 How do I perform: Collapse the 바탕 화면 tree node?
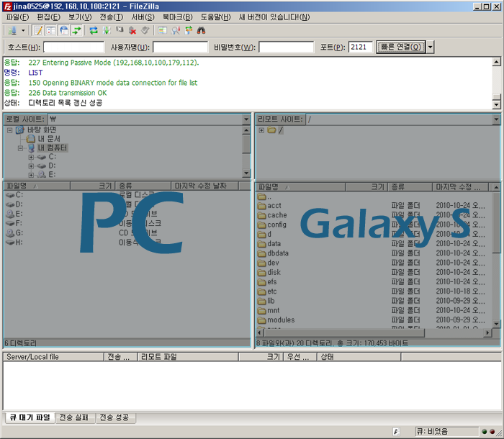point(9,130)
